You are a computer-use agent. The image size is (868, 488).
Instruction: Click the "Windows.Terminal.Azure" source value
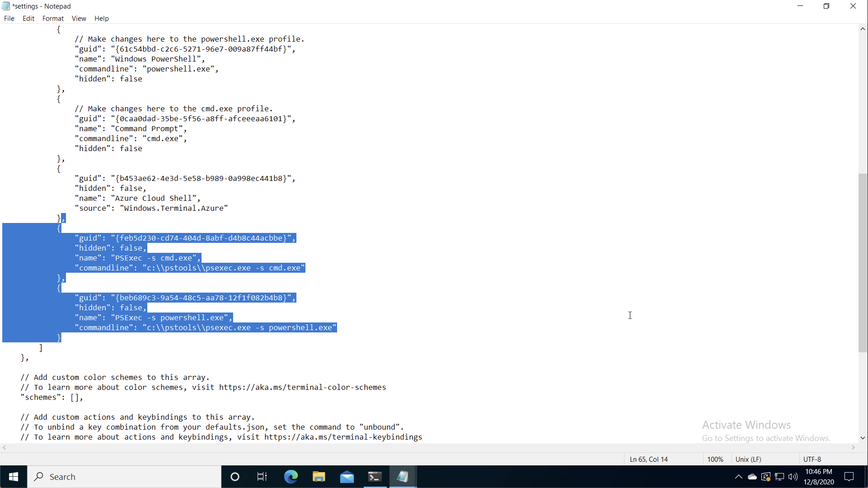pyautogui.click(x=174, y=208)
